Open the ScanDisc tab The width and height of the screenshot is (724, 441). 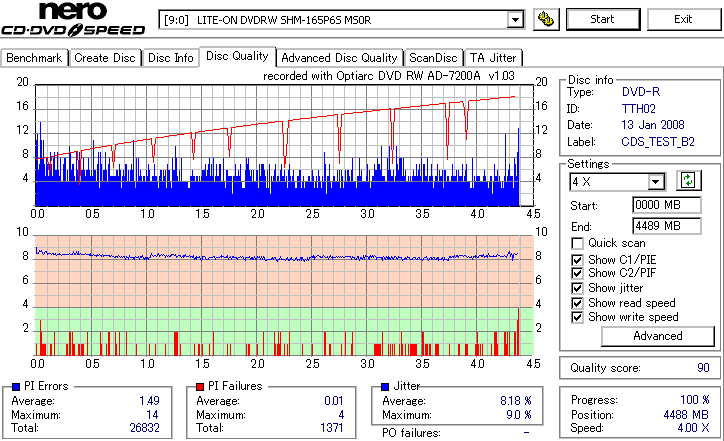pos(433,58)
